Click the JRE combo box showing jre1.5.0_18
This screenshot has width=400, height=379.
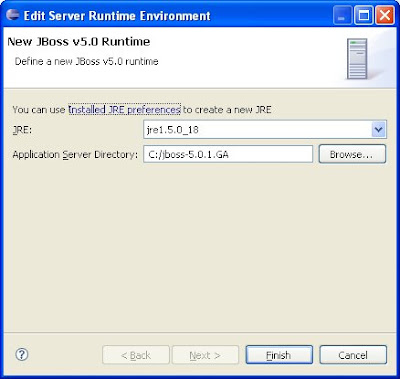pos(265,129)
